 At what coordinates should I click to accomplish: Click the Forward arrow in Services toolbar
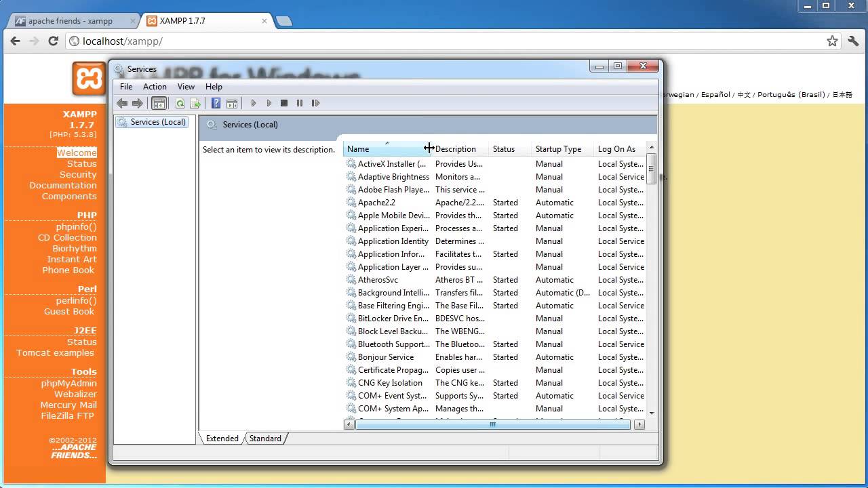tap(137, 103)
